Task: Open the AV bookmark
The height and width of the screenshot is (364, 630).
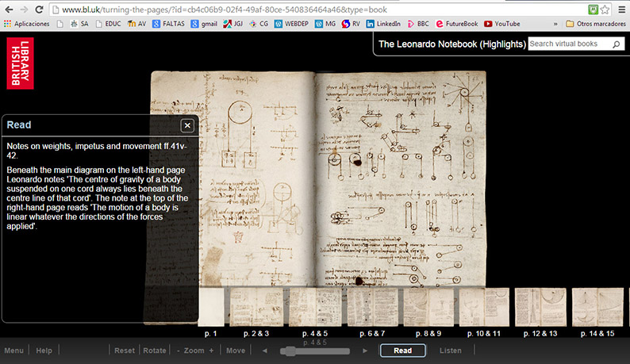Action: point(136,24)
